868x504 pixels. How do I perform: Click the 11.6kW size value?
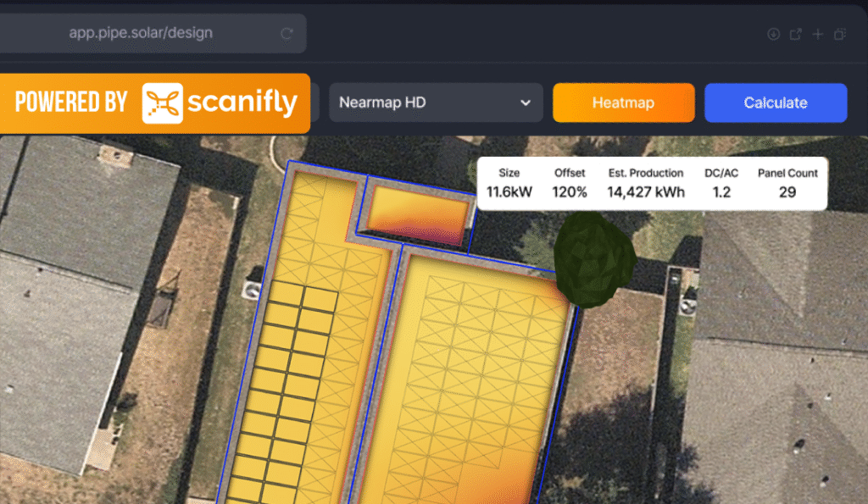[509, 192]
